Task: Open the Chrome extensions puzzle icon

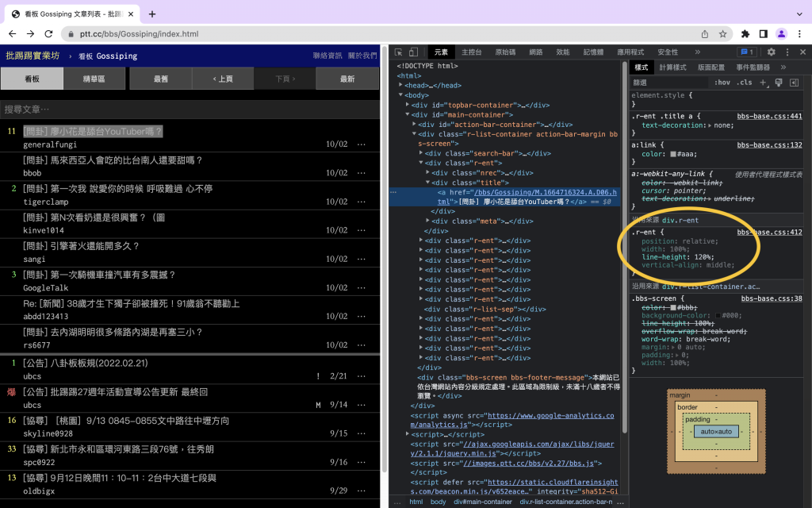Action: (745, 33)
